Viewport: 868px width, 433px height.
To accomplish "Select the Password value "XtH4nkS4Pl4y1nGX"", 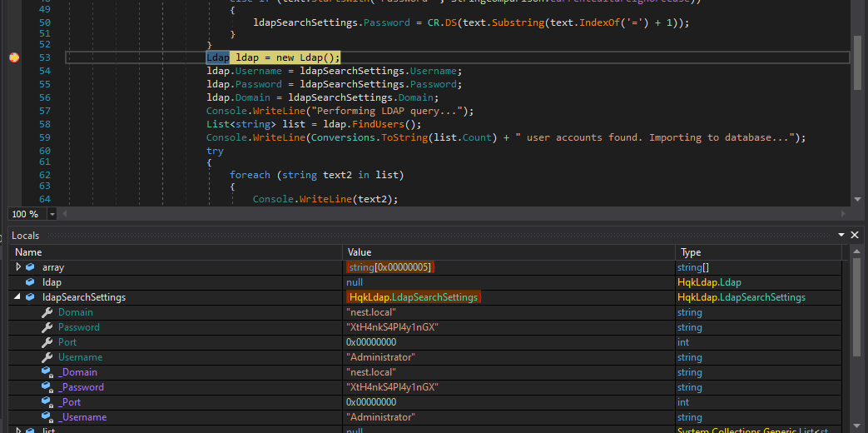I will 392,327.
